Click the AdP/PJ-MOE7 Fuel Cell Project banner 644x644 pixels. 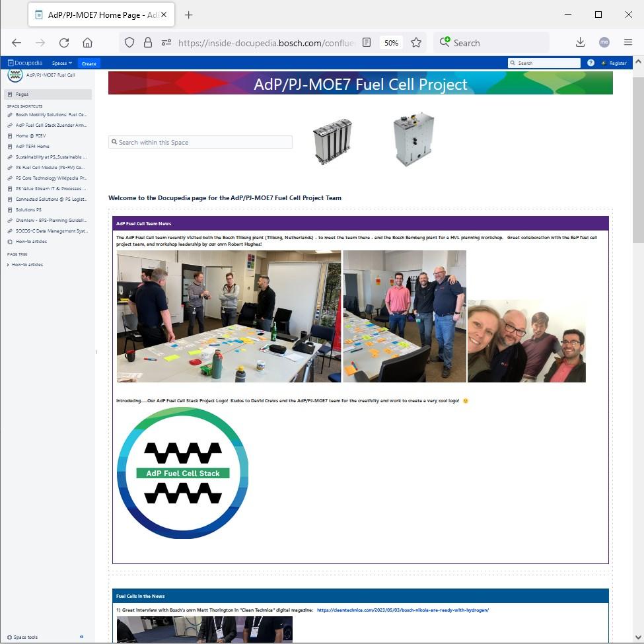[x=361, y=83]
